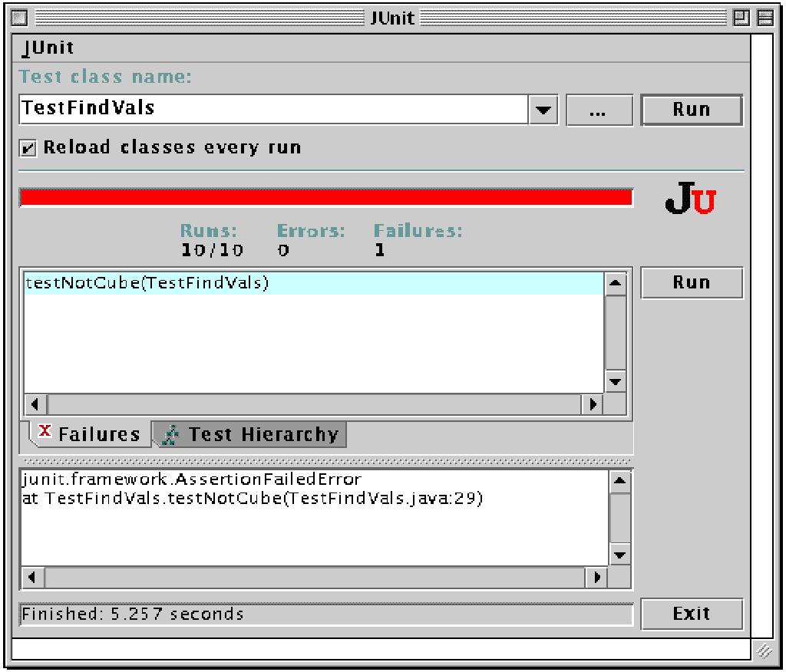786x672 pixels.
Task: Click failure list scroll right arrow
Action: 593,404
